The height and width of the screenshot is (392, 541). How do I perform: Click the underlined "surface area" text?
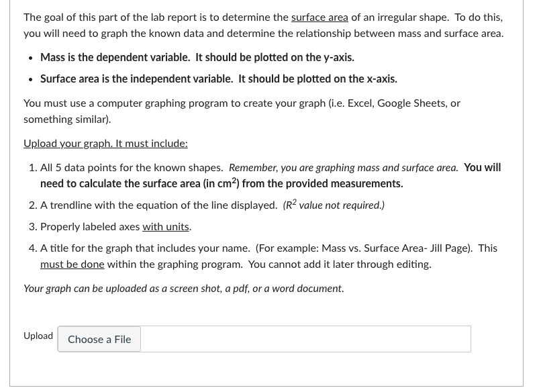(x=319, y=17)
